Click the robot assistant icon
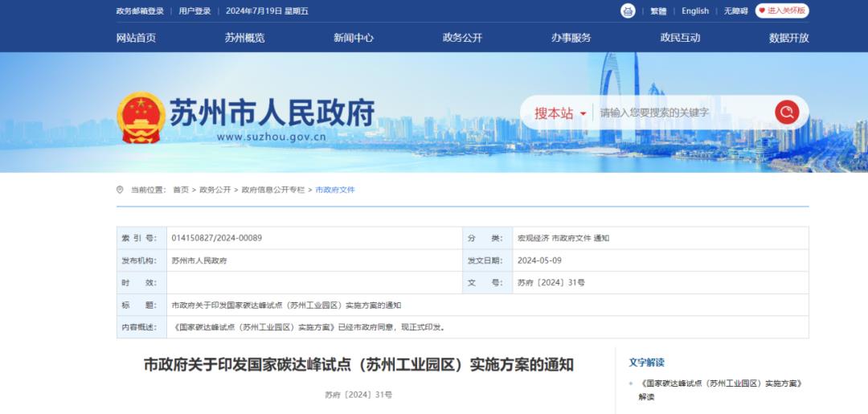868x414 pixels. 628,10
